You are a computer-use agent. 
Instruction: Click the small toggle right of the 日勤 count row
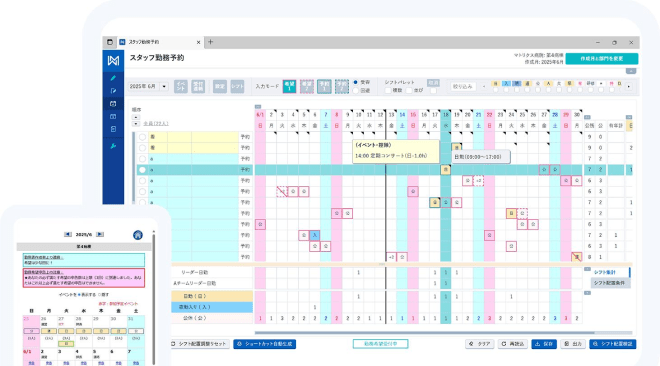tap(587, 293)
